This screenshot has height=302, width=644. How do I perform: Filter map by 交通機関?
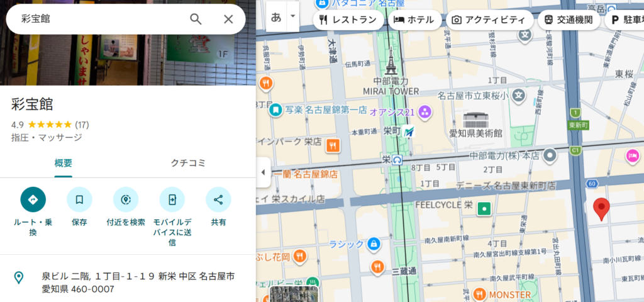(x=569, y=20)
